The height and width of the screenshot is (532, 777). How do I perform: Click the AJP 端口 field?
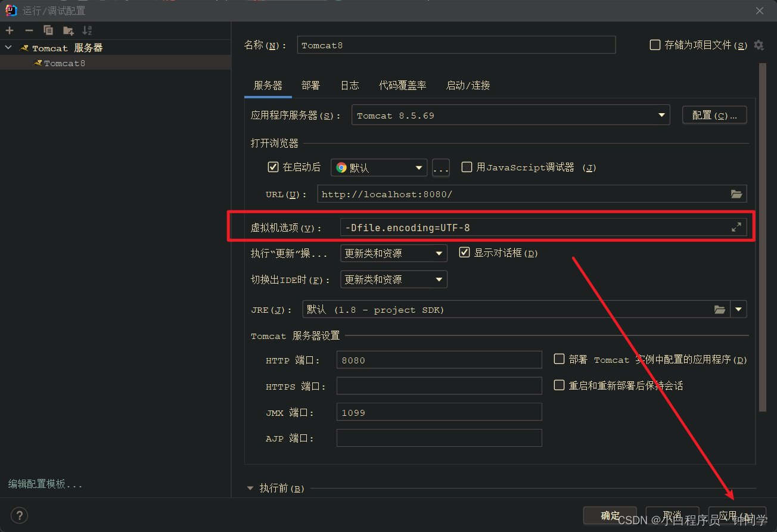click(x=439, y=438)
